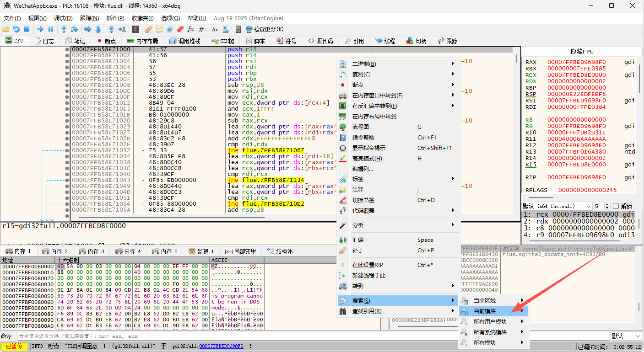
Task: Open the 默认 dropdown beside command bar
Action: 626,336
